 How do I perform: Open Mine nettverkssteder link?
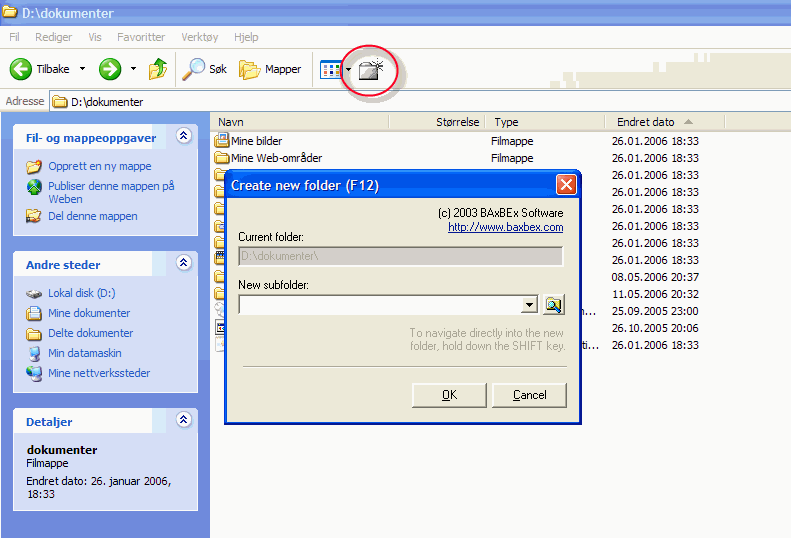click(x=99, y=373)
